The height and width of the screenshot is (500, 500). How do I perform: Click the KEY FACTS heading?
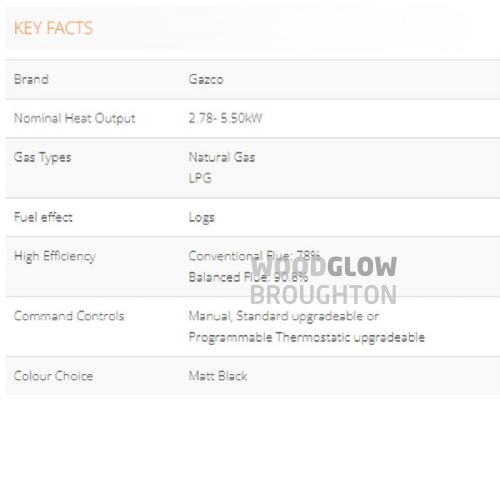pos(53,28)
